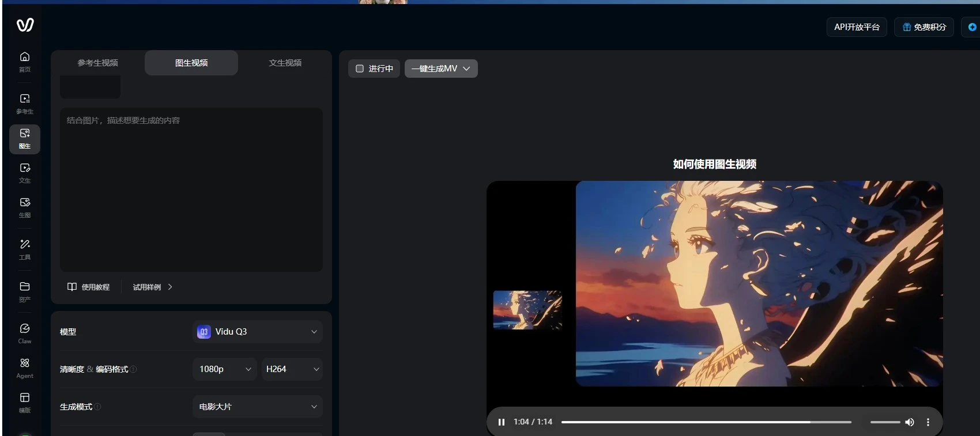Mute the video volume speaker
The image size is (980, 436).
pyautogui.click(x=910, y=422)
